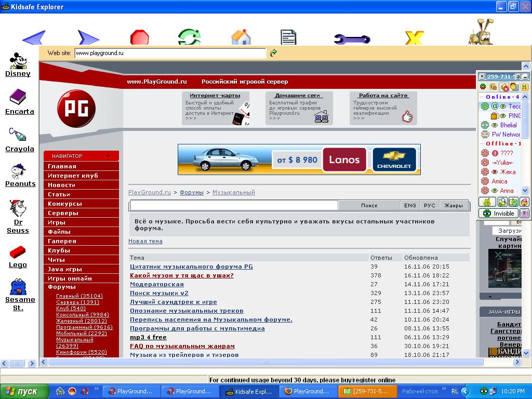Toggle eye visibility icon beside Bhelial
532x399 pixels.
tap(495, 125)
